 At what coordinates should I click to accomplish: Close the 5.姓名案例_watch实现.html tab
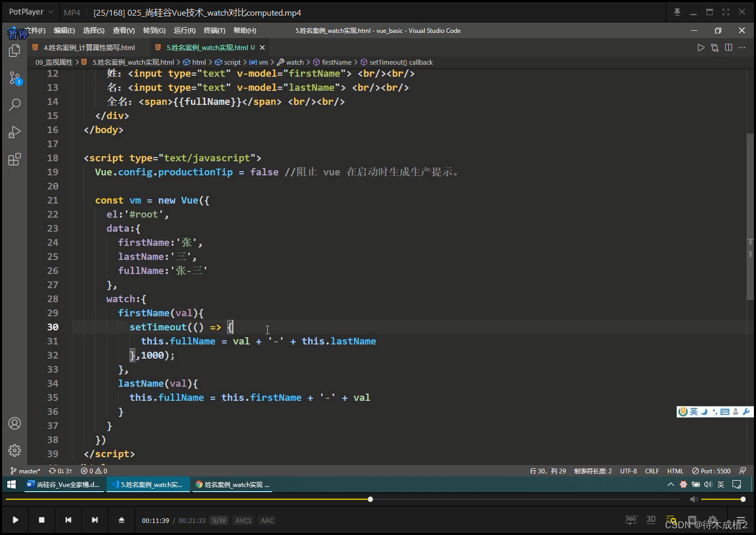click(262, 47)
